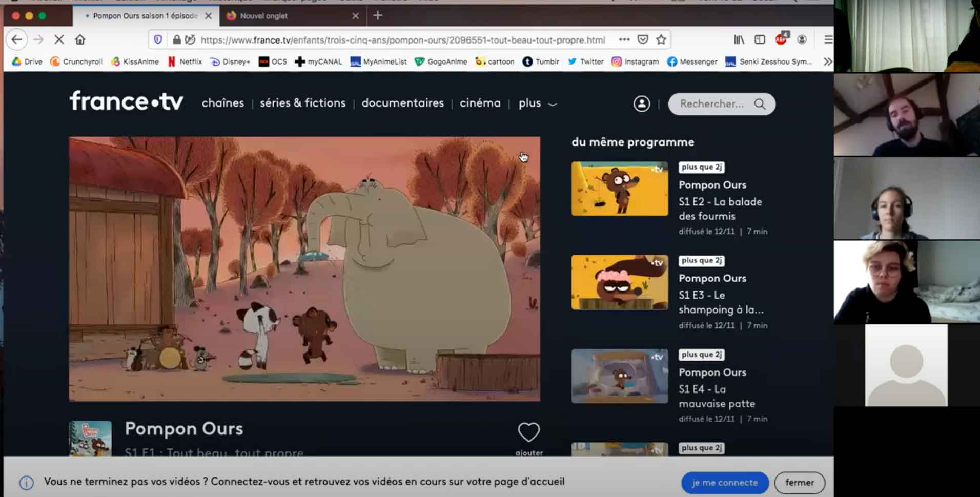Open La mauvaise patte thumbnail

pos(620,376)
